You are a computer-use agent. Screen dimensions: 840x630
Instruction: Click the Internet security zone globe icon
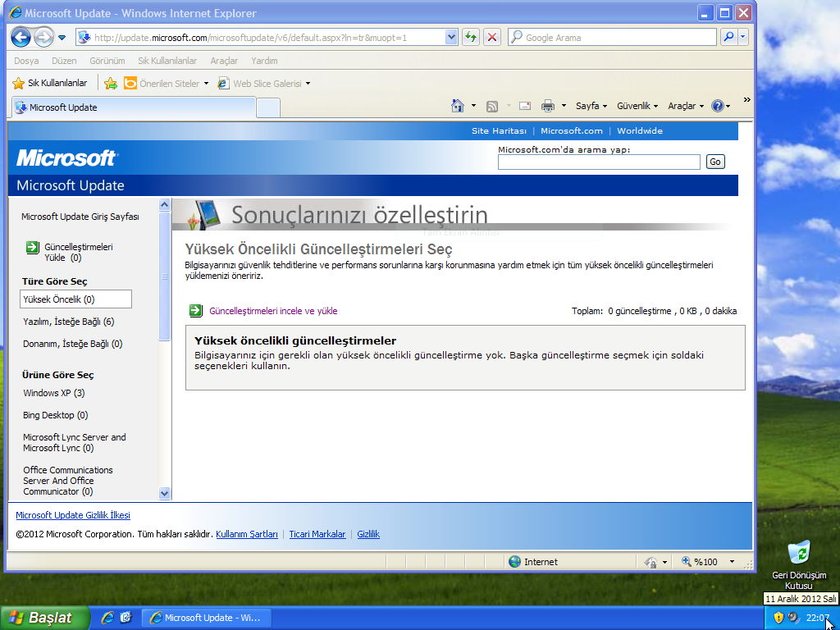514,561
